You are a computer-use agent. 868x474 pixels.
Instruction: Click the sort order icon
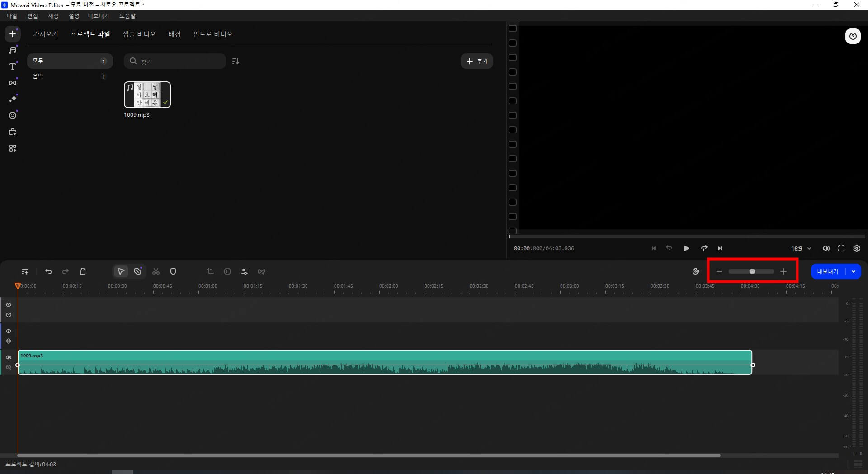(236, 61)
